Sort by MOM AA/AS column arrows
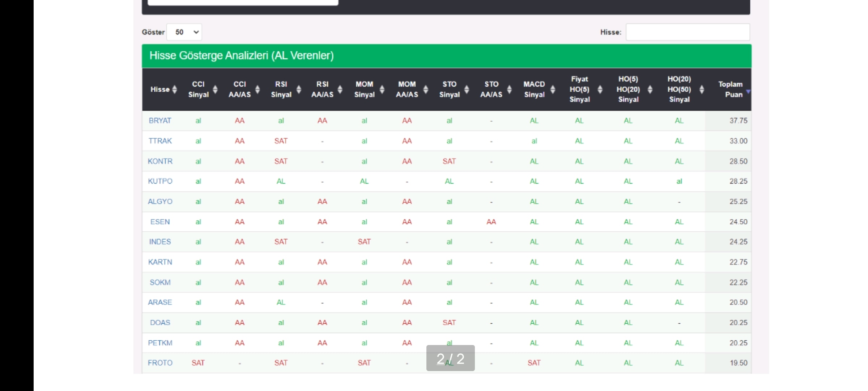Viewport: 868px width, 391px height. tap(426, 89)
